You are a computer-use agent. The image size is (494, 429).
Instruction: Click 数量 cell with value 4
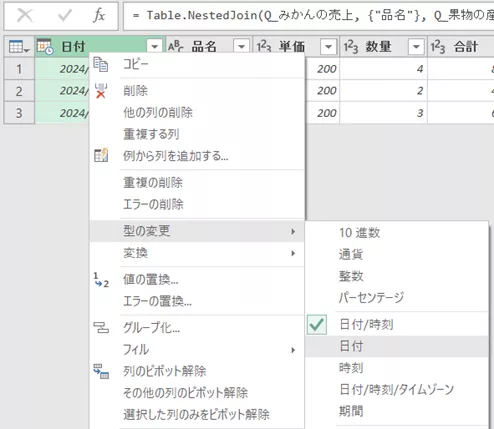coord(383,69)
